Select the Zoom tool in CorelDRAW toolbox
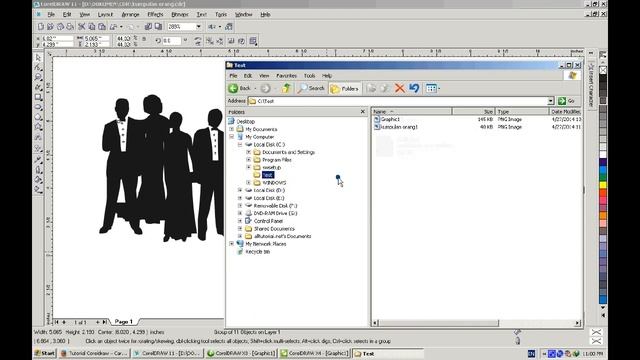The width and height of the screenshot is (640, 360). 38,77
